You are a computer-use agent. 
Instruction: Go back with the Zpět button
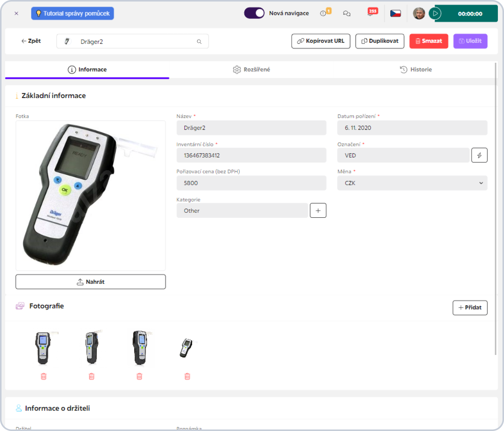coord(31,41)
